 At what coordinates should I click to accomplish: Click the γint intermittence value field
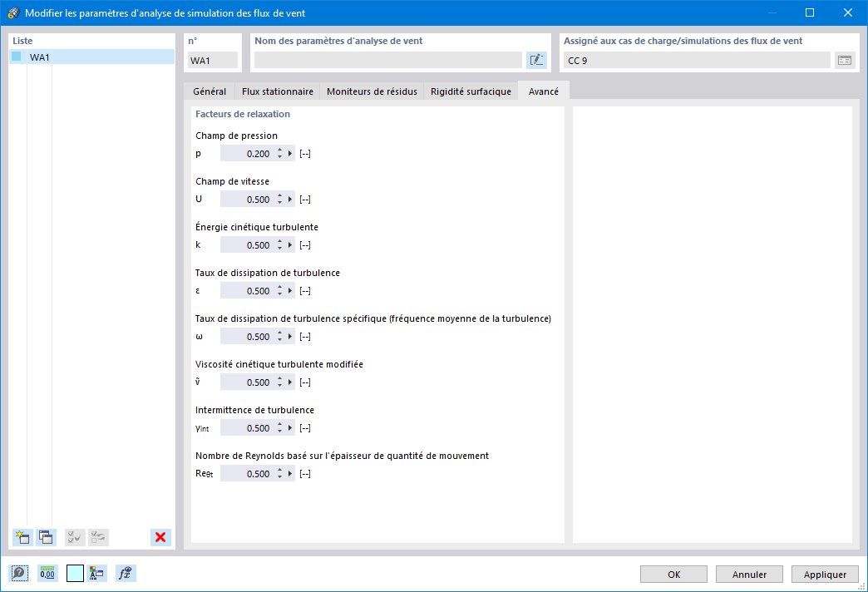coord(246,428)
